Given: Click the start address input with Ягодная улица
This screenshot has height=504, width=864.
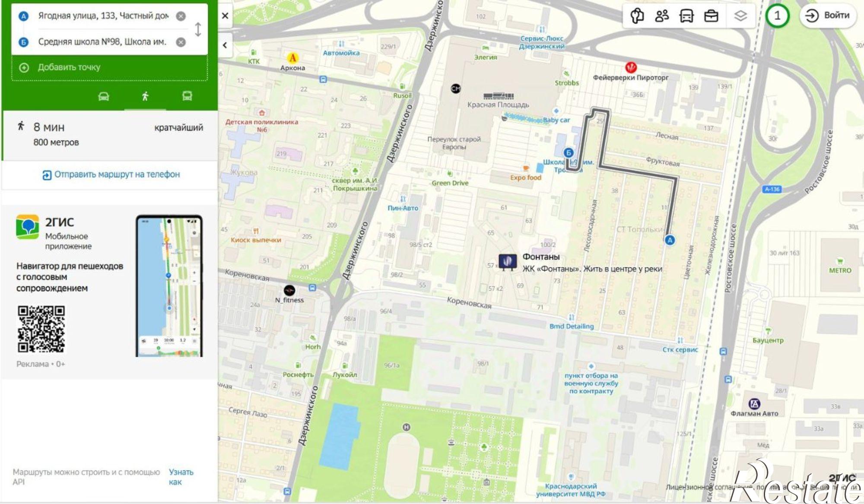Looking at the screenshot, I should [103, 16].
